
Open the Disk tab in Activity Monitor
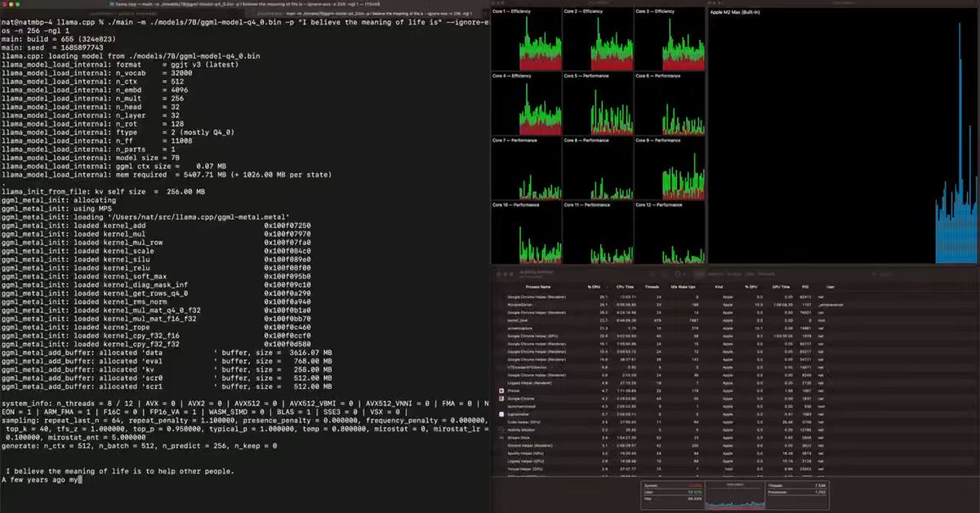(748, 274)
